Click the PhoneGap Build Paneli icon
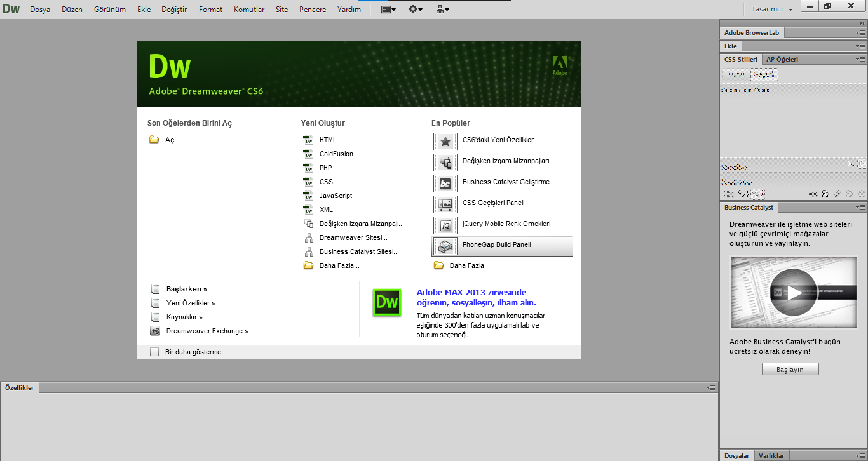 [x=445, y=246]
